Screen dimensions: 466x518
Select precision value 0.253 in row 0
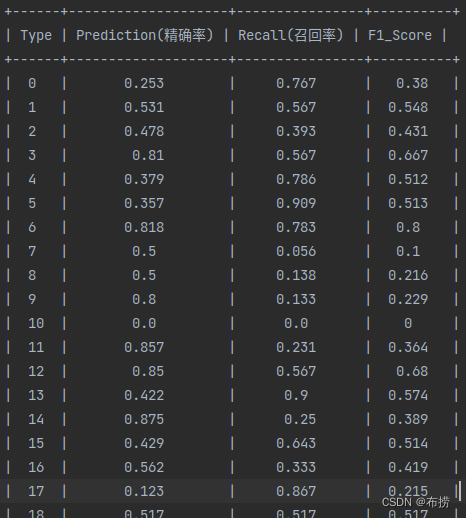coord(144,83)
